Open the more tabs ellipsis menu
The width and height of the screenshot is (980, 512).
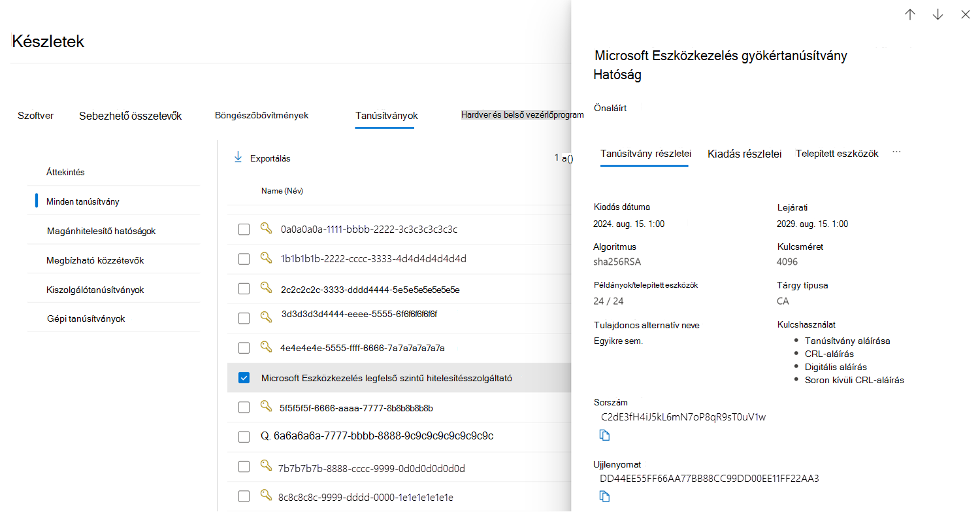pos(896,152)
